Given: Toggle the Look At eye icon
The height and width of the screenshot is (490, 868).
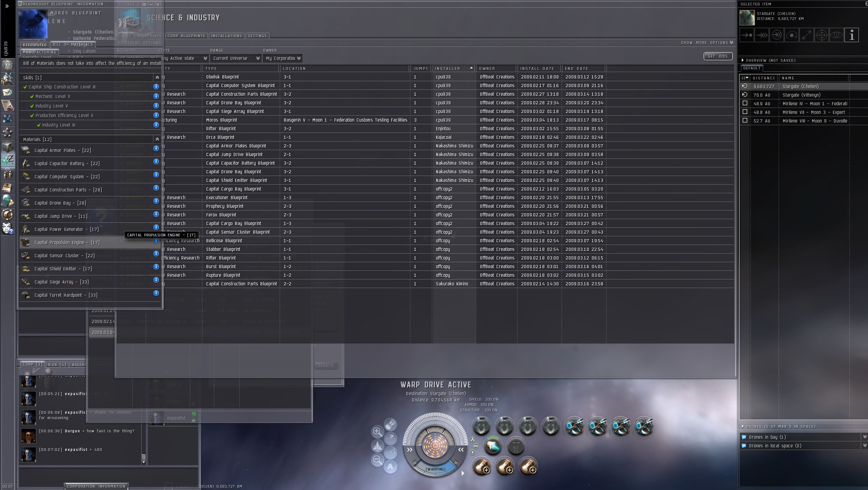Looking at the screenshot, I should click(x=837, y=35).
